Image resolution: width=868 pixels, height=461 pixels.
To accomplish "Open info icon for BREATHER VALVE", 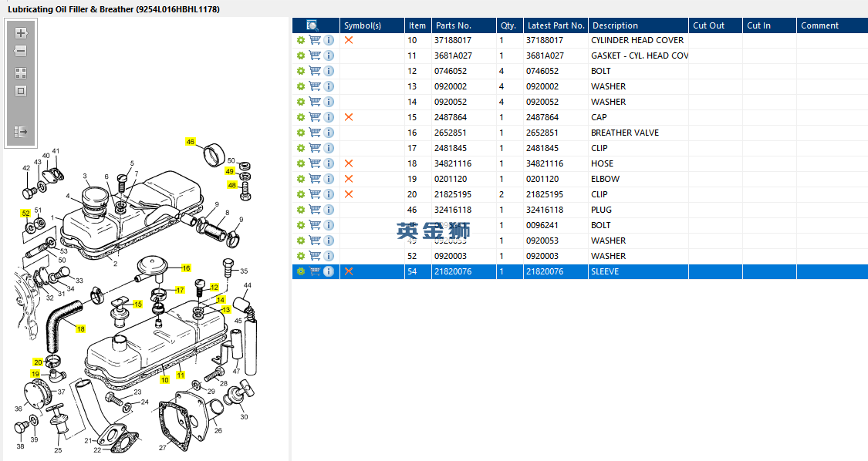I will 329,133.
